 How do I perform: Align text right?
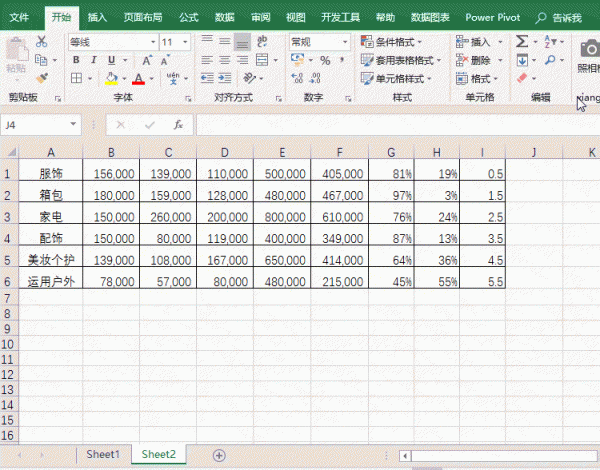(x=242, y=60)
